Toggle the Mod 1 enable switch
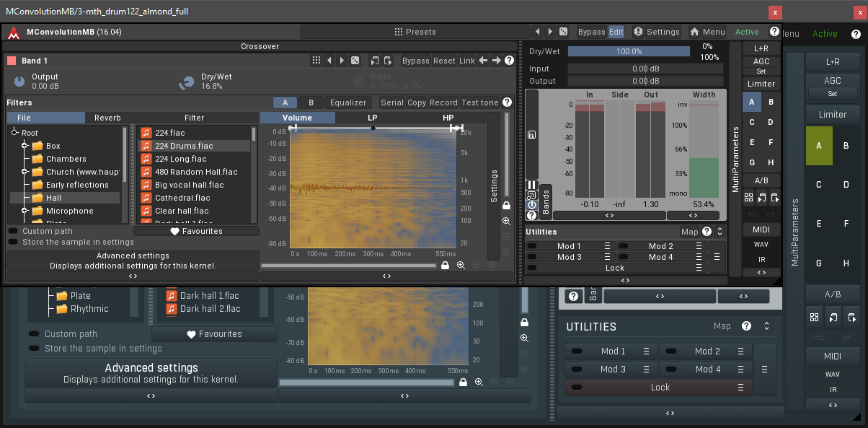Image resolution: width=868 pixels, height=428 pixels. coord(532,246)
